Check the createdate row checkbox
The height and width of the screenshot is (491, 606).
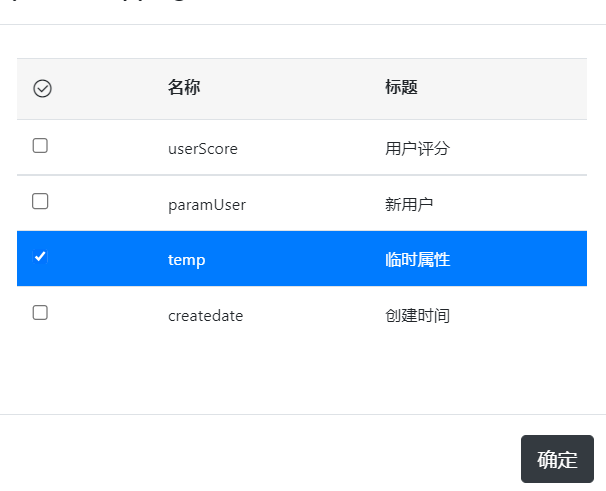[x=40, y=313]
